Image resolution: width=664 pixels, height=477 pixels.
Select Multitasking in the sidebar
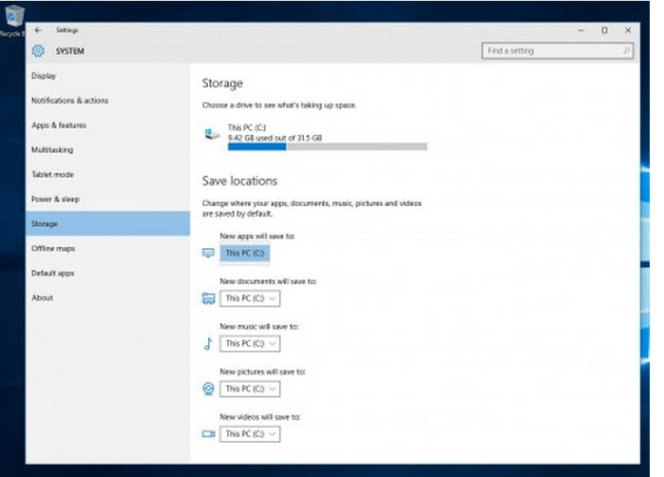[x=108, y=150]
